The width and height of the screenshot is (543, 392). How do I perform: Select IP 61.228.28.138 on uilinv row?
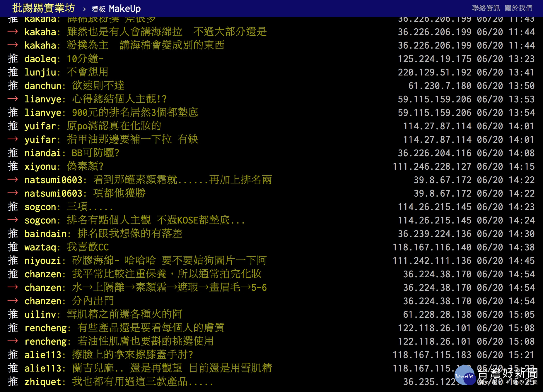[437, 314]
